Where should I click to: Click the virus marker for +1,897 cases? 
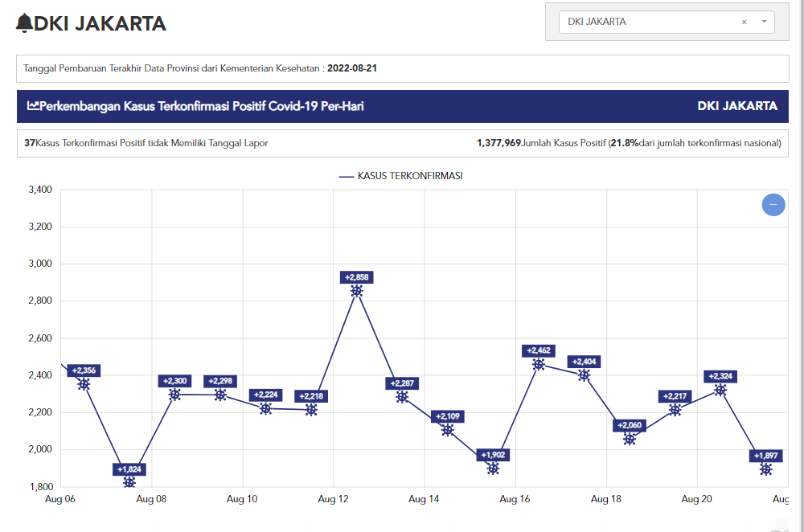pyautogui.click(x=766, y=469)
